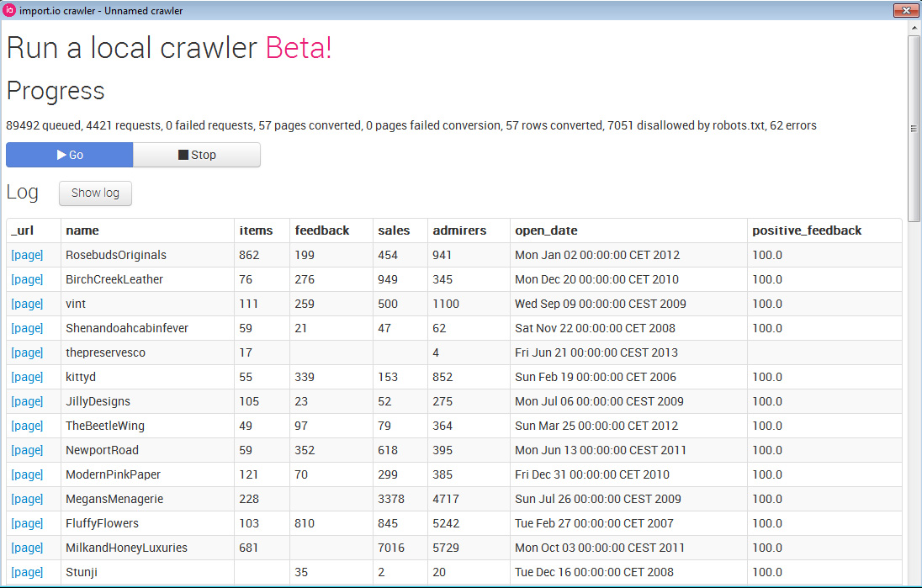Click the name column header

(82, 230)
